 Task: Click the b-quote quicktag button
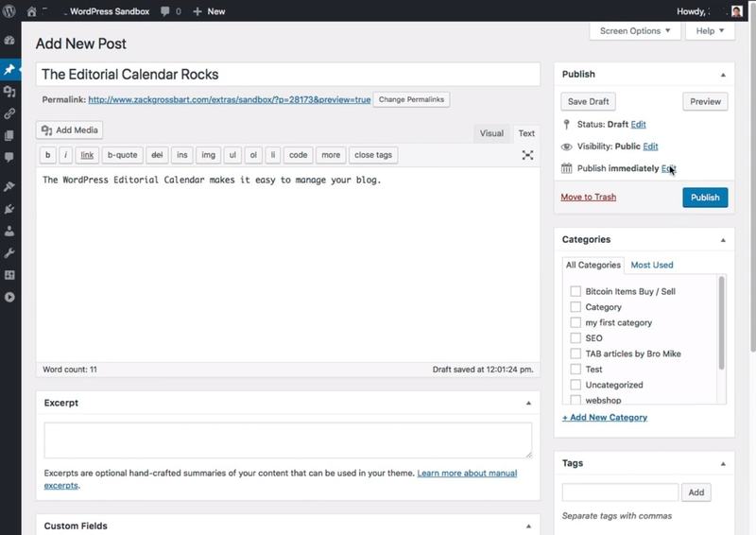[123, 155]
